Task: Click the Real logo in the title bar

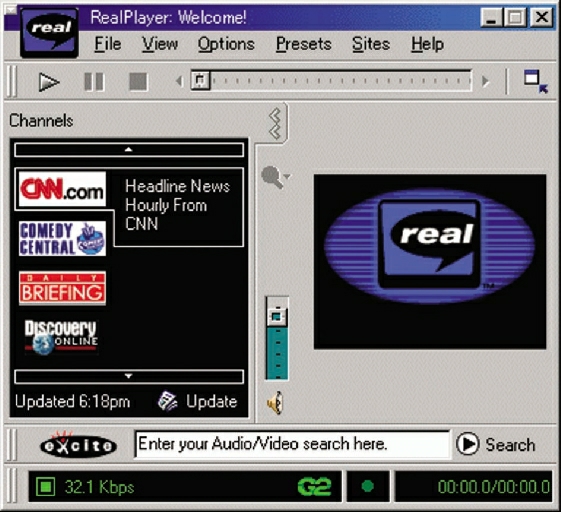Action: pos(50,32)
